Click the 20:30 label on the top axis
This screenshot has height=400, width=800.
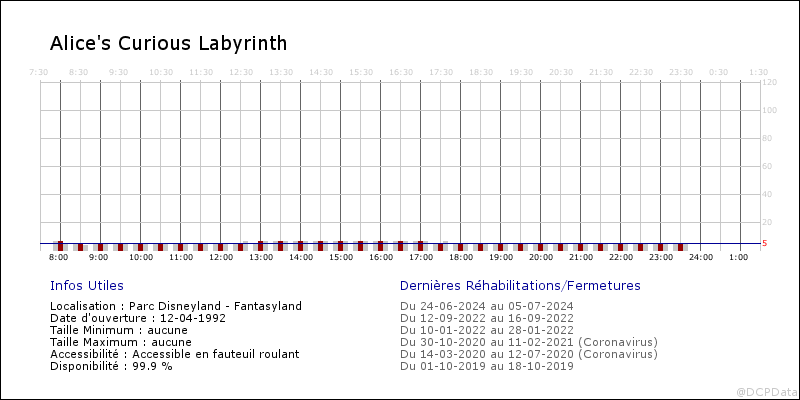coord(561,72)
